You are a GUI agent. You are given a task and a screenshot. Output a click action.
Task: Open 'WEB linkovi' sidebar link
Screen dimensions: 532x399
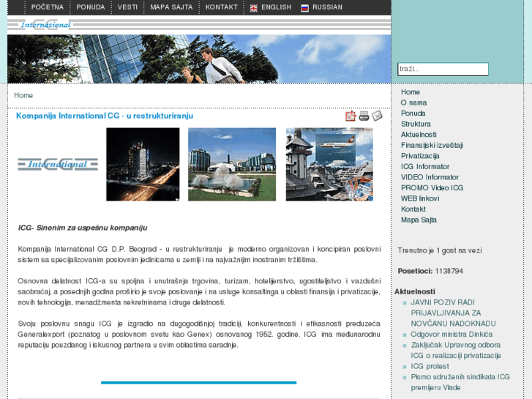[x=420, y=198]
